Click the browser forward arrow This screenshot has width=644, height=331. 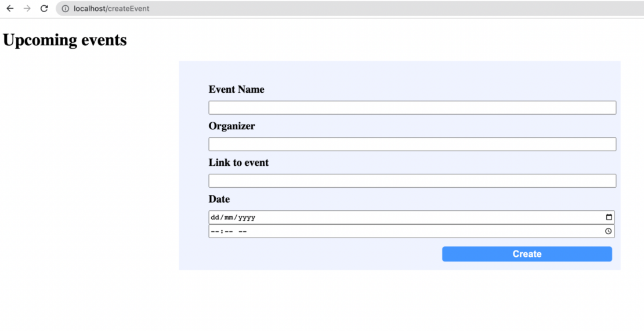(27, 9)
